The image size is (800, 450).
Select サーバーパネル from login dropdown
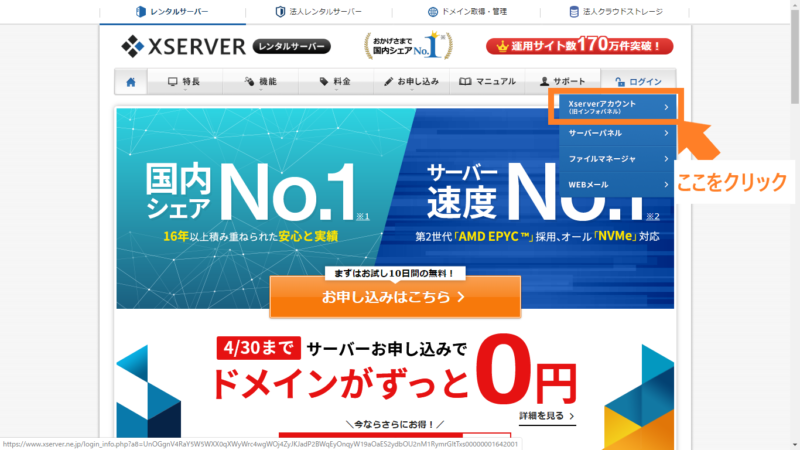(x=618, y=133)
